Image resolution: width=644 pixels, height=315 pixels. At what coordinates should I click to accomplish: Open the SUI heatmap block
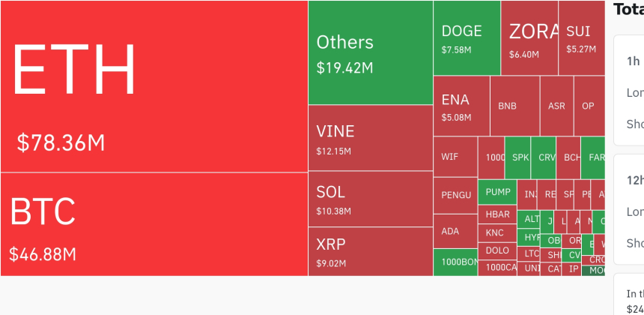582,37
